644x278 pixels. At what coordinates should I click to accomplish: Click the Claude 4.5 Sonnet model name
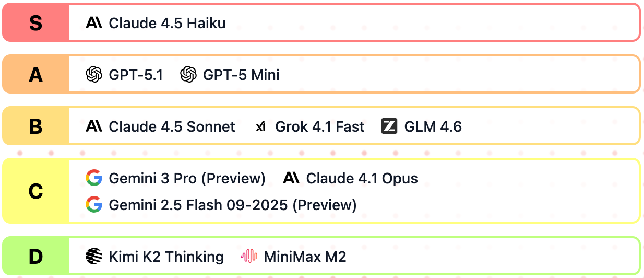172,126
